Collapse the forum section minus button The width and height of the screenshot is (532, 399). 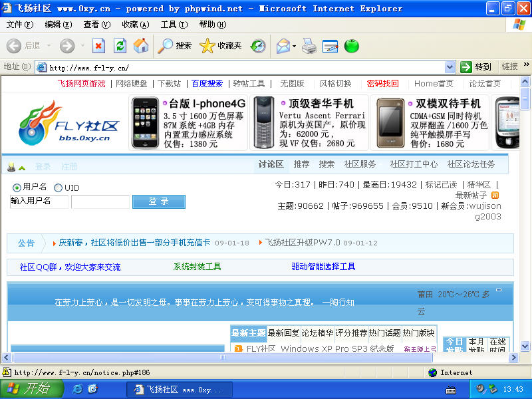coord(499,290)
